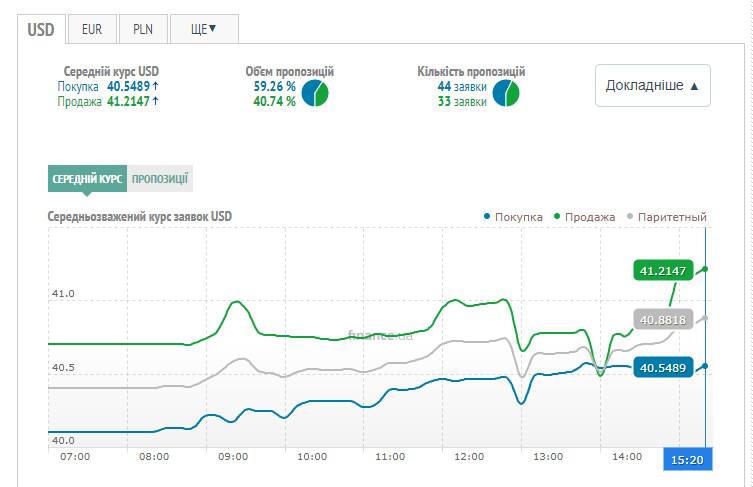Select the USD currency tab

41,29
